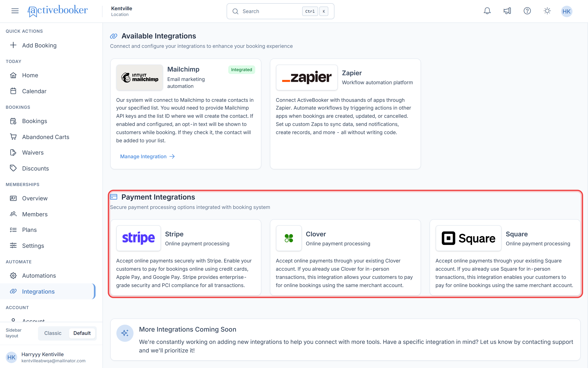Switch sidebar layout to Default
Image resolution: width=588 pixels, height=368 pixels.
82,333
